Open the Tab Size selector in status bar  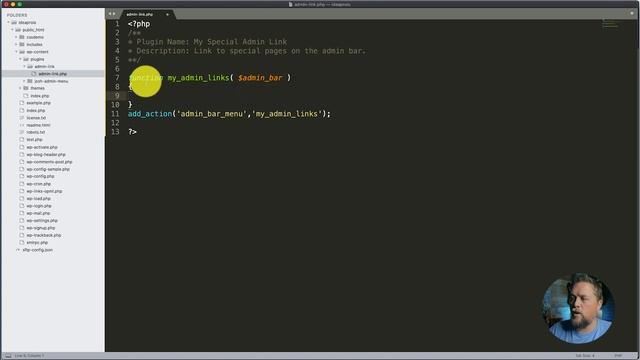point(585,356)
